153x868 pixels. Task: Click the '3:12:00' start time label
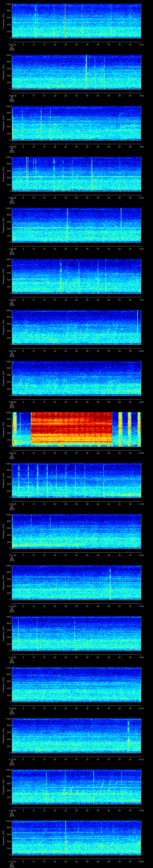pyautogui.click(x=12, y=606)
